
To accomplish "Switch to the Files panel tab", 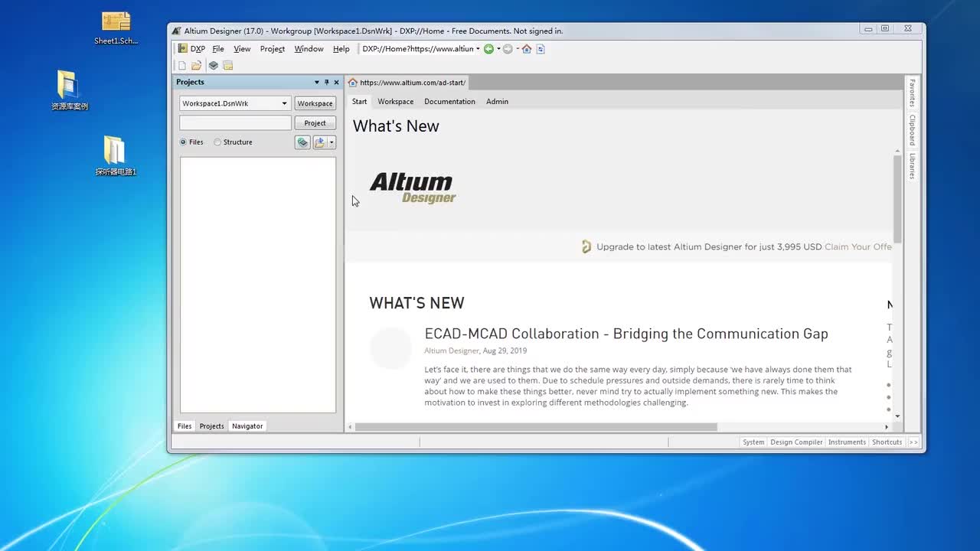I will click(185, 426).
